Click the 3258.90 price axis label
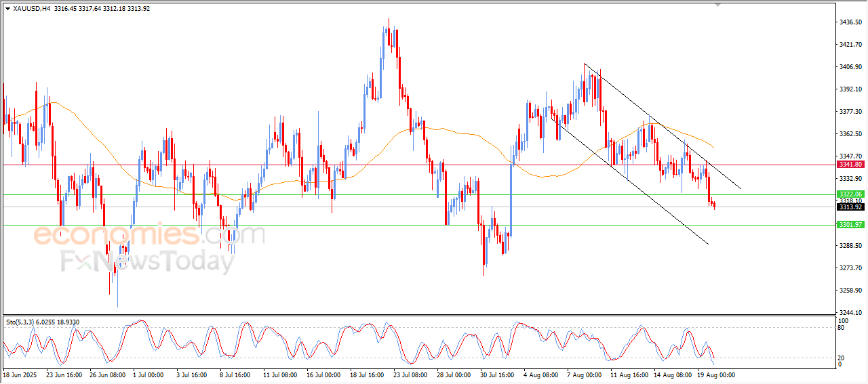Viewport: 868px width, 384px height. click(850, 291)
